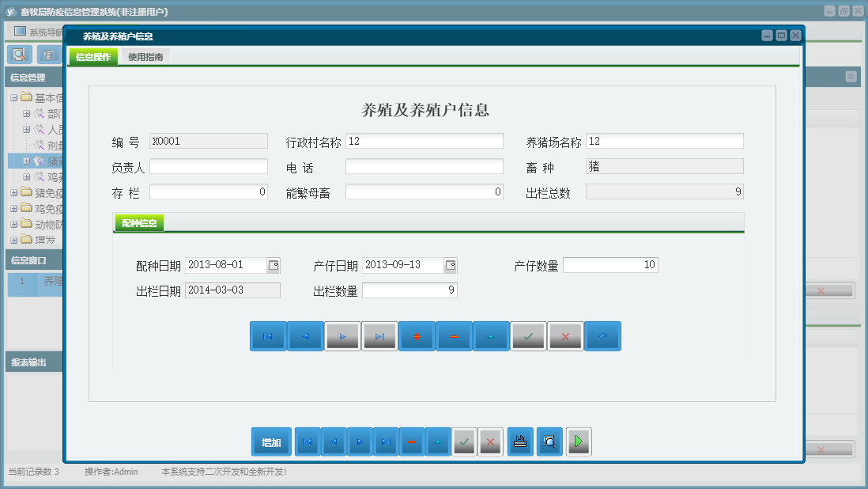The image size is (868, 489).
Task: Switch to the 使用指南 tab
Action: (x=145, y=57)
